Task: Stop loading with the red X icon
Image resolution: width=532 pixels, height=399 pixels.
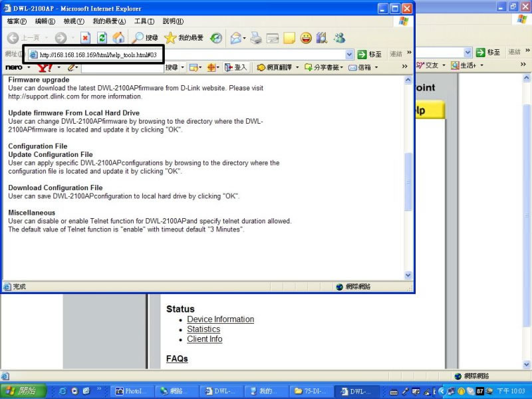Action: click(x=85, y=38)
